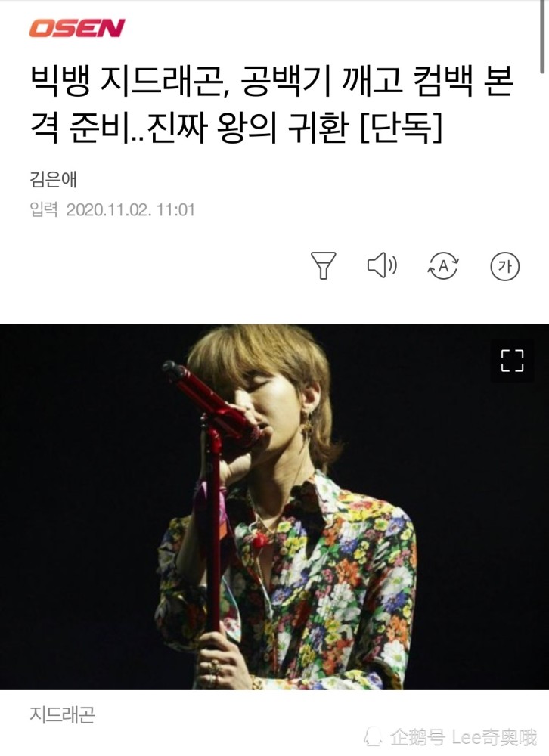Click the [단독] tag in the headline
This screenshot has height=756, width=549.
401,129
